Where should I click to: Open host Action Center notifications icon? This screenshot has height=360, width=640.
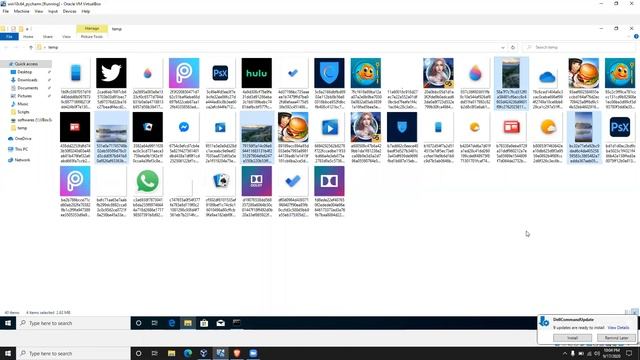(629, 353)
